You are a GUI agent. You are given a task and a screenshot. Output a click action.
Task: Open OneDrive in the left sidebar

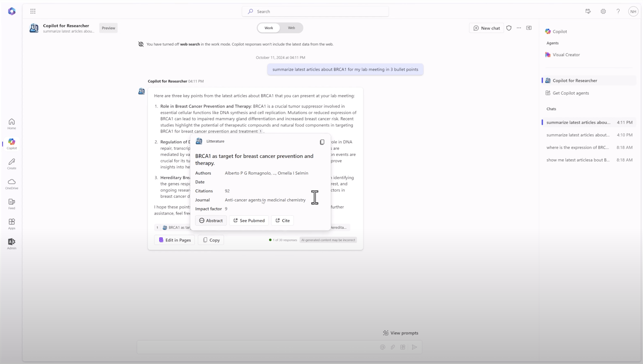coord(12,184)
